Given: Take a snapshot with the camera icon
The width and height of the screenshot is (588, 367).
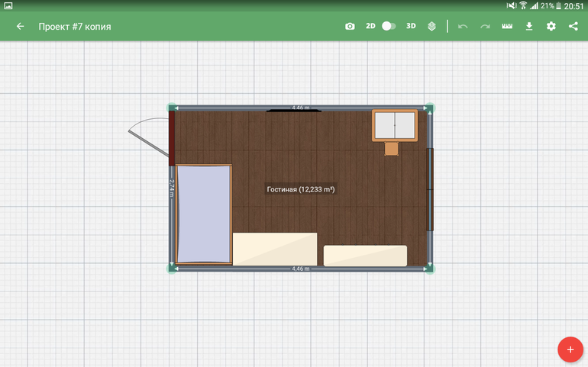Looking at the screenshot, I should tap(350, 26).
